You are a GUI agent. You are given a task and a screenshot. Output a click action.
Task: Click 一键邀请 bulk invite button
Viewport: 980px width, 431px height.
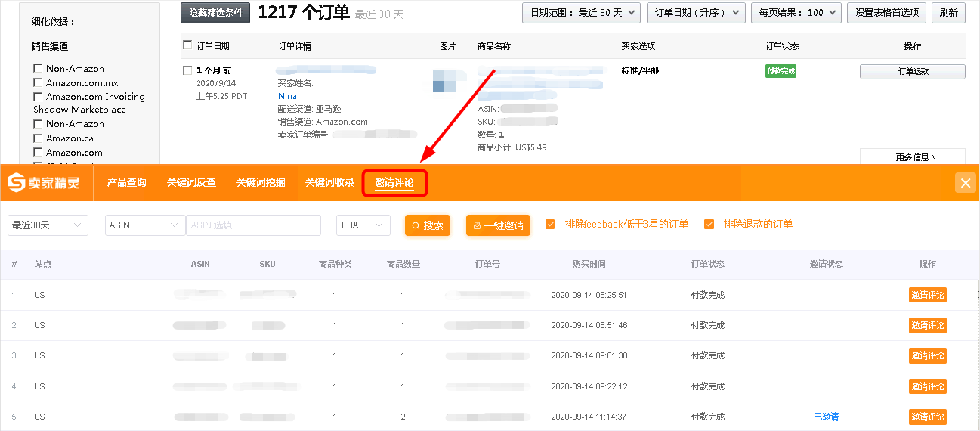(x=498, y=225)
